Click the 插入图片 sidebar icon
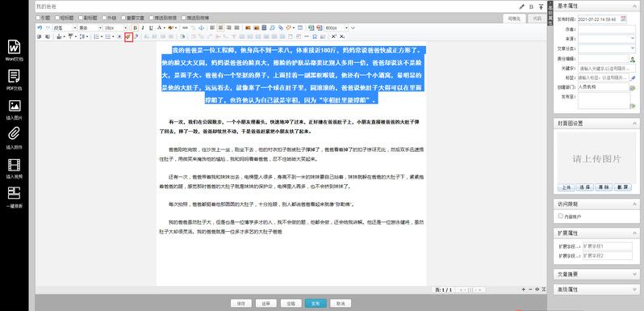 pyautogui.click(x=15, y=106)
